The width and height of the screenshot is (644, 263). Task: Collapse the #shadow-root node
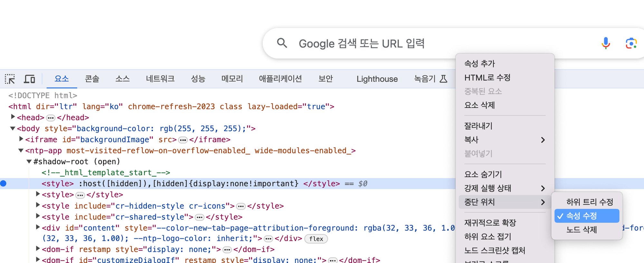(29, 161)
